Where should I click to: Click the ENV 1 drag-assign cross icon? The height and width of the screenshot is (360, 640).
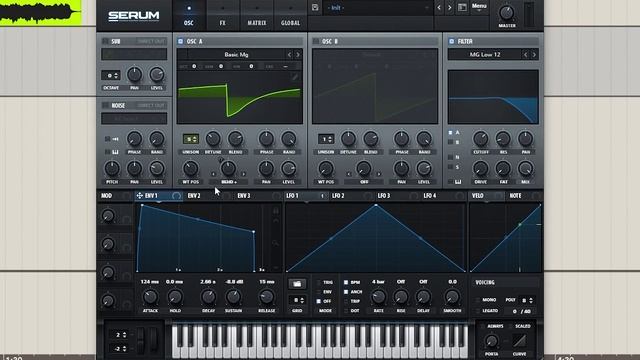(140, 196)
